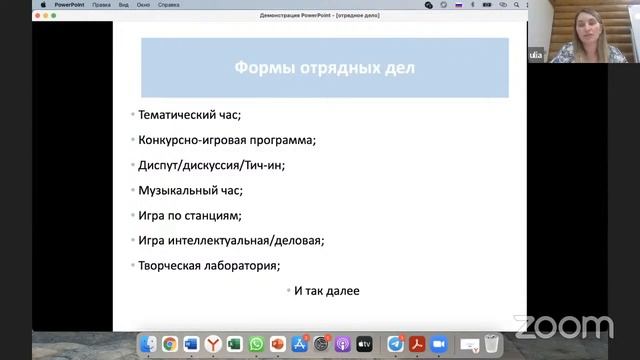
Task: Click the bullet 'Игра по станциям;'
Action: pos(190,216)
